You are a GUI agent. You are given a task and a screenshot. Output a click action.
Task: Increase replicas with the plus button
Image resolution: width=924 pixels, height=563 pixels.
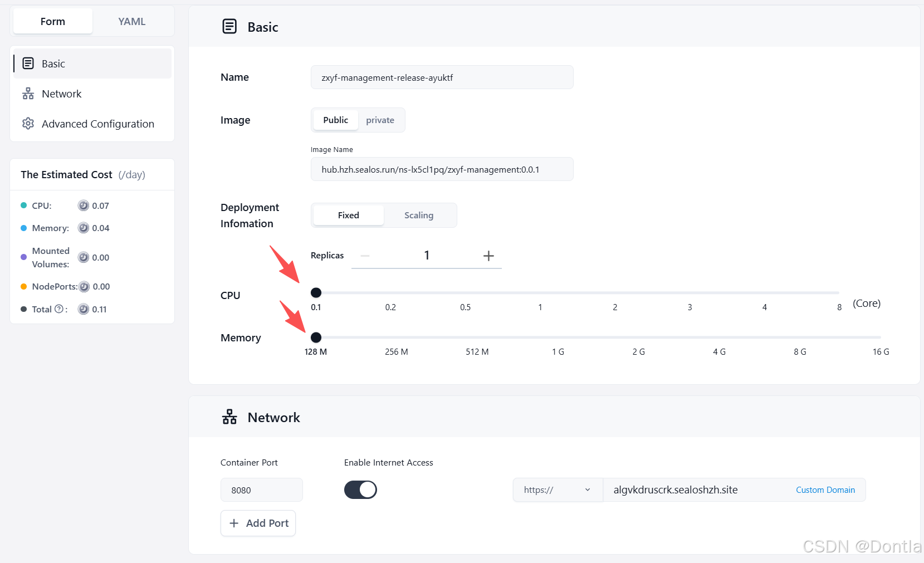(488, 256)
